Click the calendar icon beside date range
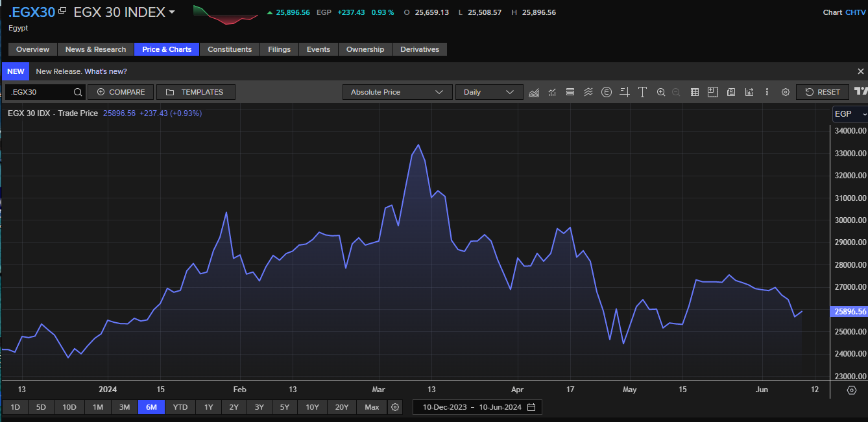 pos(531,407)
